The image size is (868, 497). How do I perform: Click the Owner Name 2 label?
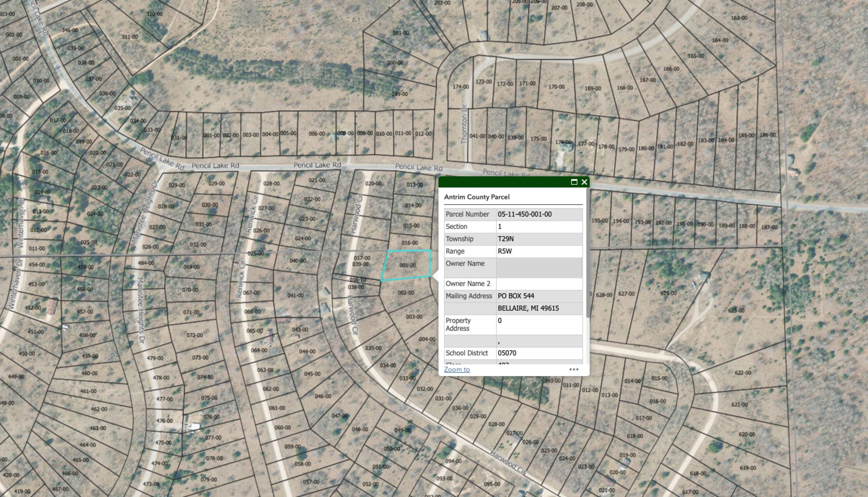(x=468, y=283)
